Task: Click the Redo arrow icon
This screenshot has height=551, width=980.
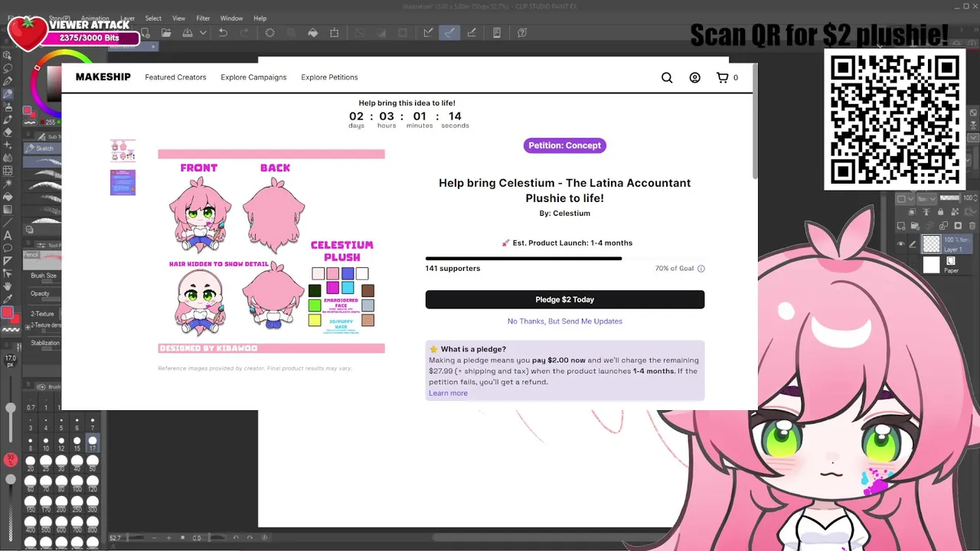Action: (x=244, y=33)
